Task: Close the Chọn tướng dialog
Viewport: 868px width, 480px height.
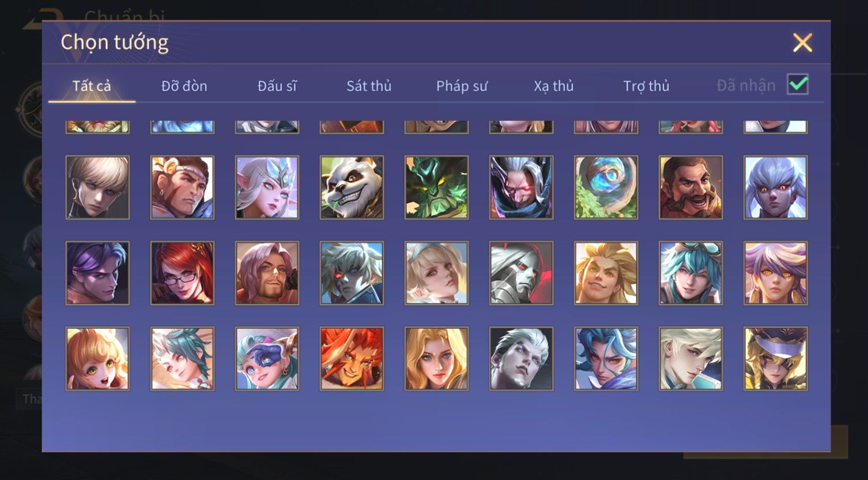Action: coord(802,43)
